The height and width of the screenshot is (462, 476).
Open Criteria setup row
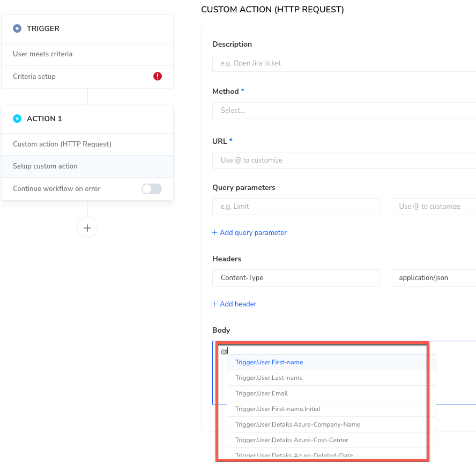87,77
